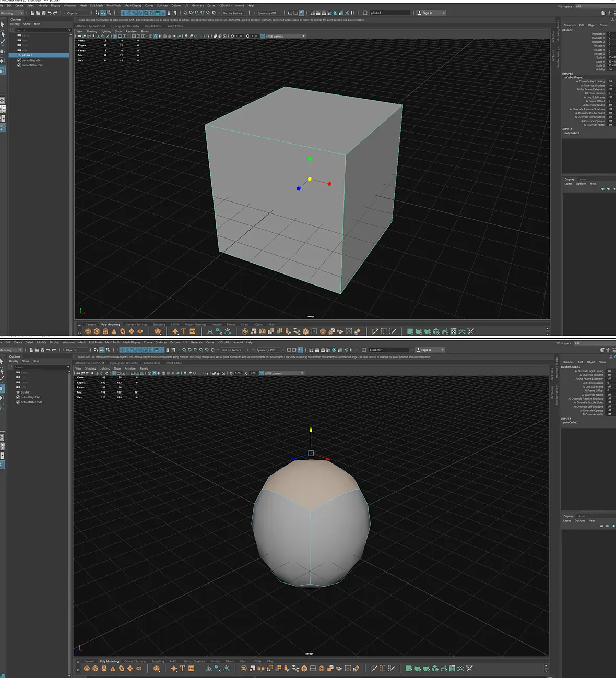Open sRGB gamma view transform dropdown in top window

pos(285,36)
